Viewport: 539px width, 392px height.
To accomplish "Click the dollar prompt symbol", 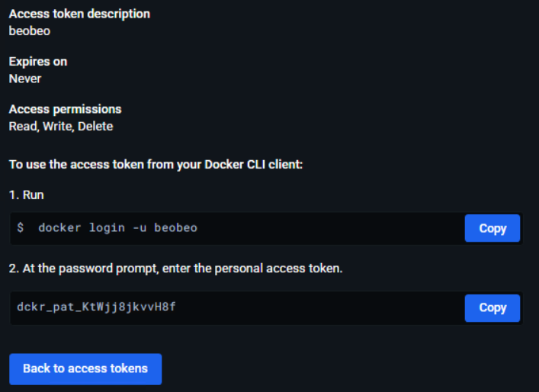I will [21, 228].
